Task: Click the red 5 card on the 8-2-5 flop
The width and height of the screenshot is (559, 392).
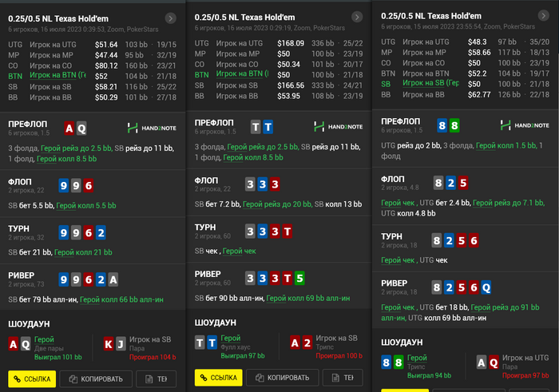Action: [x=463, y=183]
